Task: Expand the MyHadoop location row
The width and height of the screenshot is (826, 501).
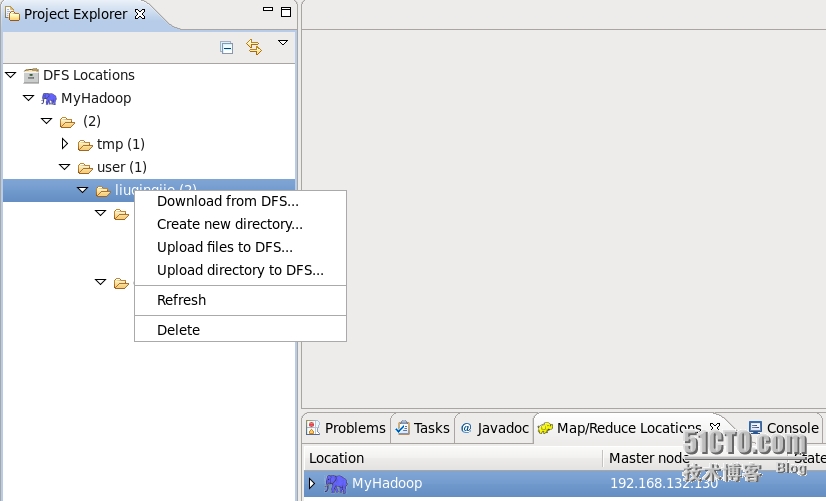Action: point(311,483)
